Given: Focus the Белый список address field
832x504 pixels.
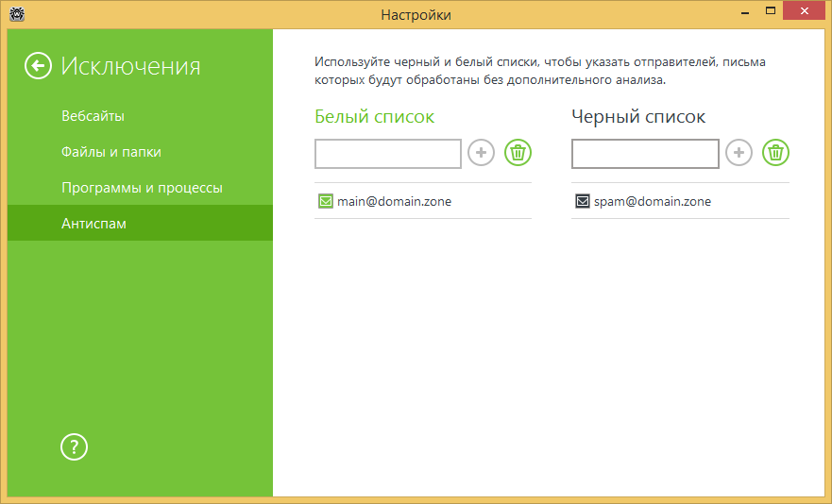Looking at the screenshot, I should (388, 154).
